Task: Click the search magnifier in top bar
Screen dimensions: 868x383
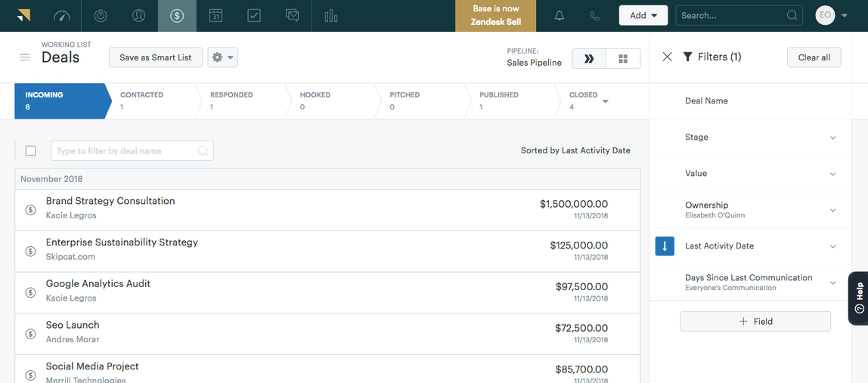Action: (x=792, y=16)
